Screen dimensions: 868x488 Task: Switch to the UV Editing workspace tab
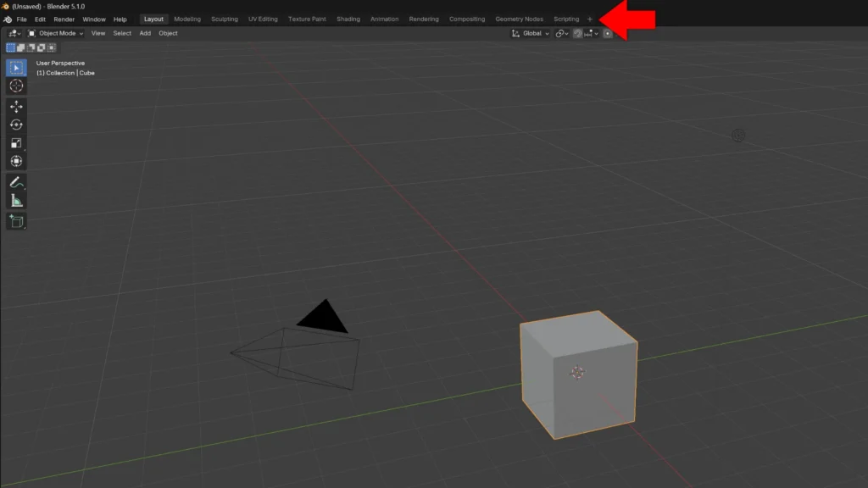point(263,19)
